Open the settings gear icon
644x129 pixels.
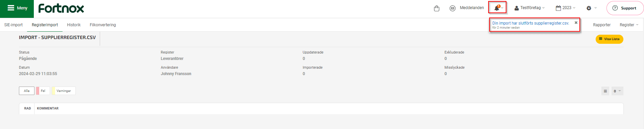coord(589,8)
